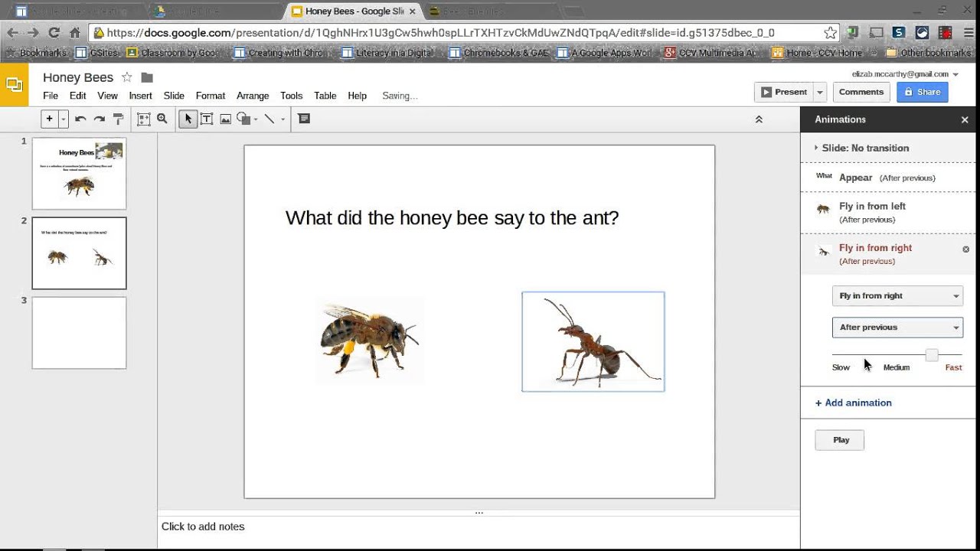
Task: Click the zoom to fit icon
Action: tap(143, 119)
